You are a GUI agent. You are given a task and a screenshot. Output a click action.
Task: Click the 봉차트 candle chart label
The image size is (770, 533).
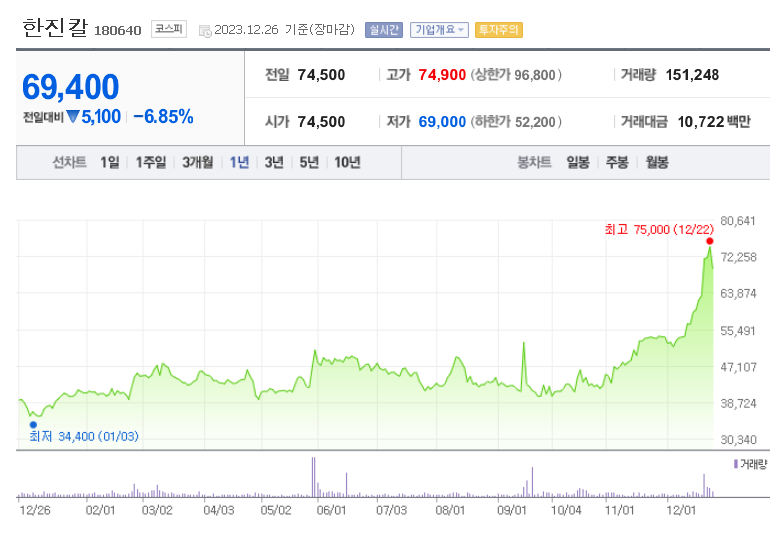[534, 162]
